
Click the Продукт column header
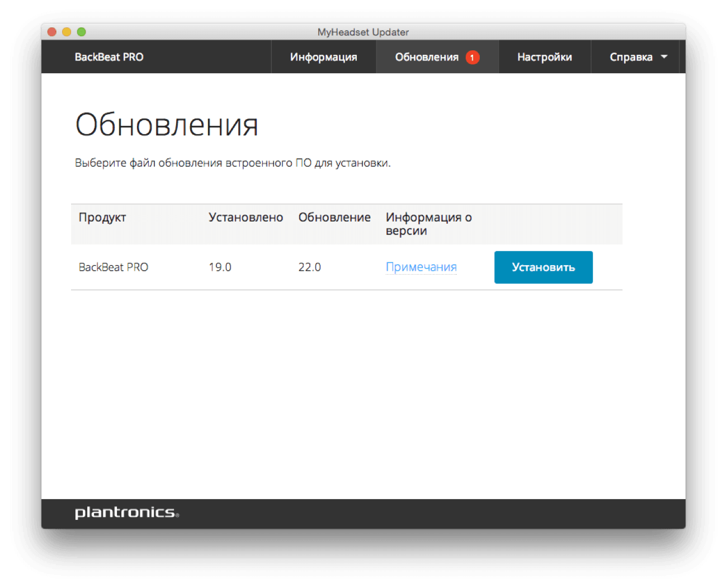[102, 217]
